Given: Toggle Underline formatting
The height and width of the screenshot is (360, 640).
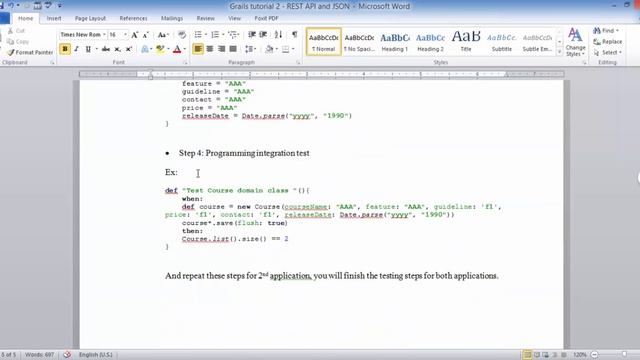Looking at the screenshot, I should click(88, 49).
